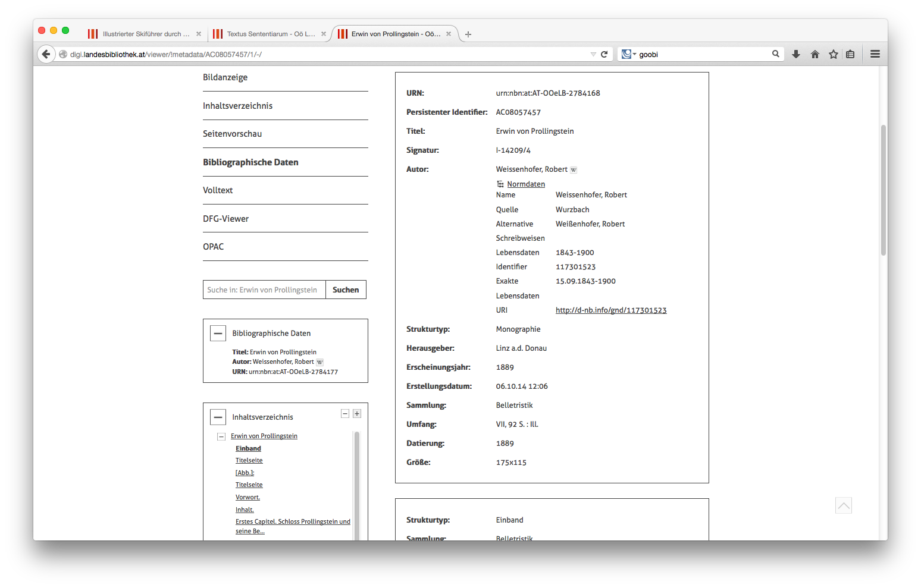Click the Wikipedia icon next to Autor Weissenhofer
Image resolution: width=921 pixels, height=588 pixels.
click(574, 170)
